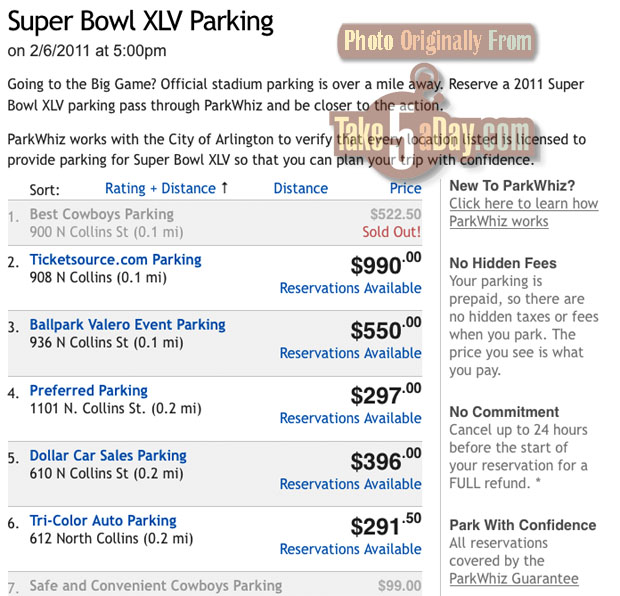
Task: Click Reservations Available under $990 price
Action: [350, 288]
